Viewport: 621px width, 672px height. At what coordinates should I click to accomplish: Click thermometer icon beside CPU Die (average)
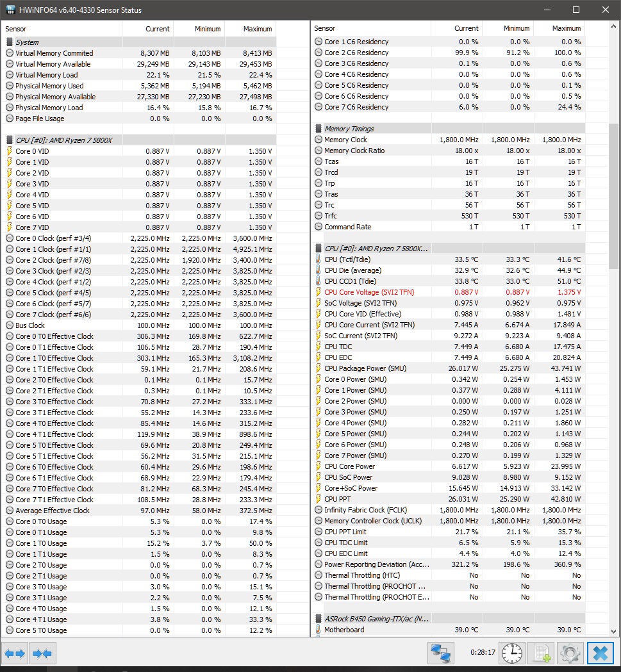click(x=319, y=270)
